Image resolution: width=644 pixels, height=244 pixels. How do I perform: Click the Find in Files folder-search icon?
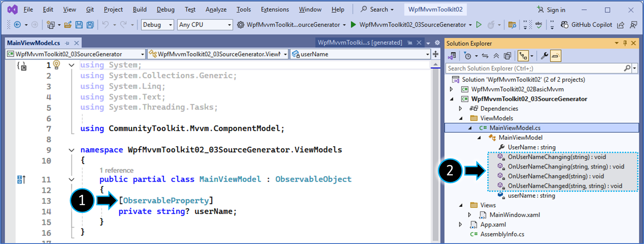click(x=512, y=25)
